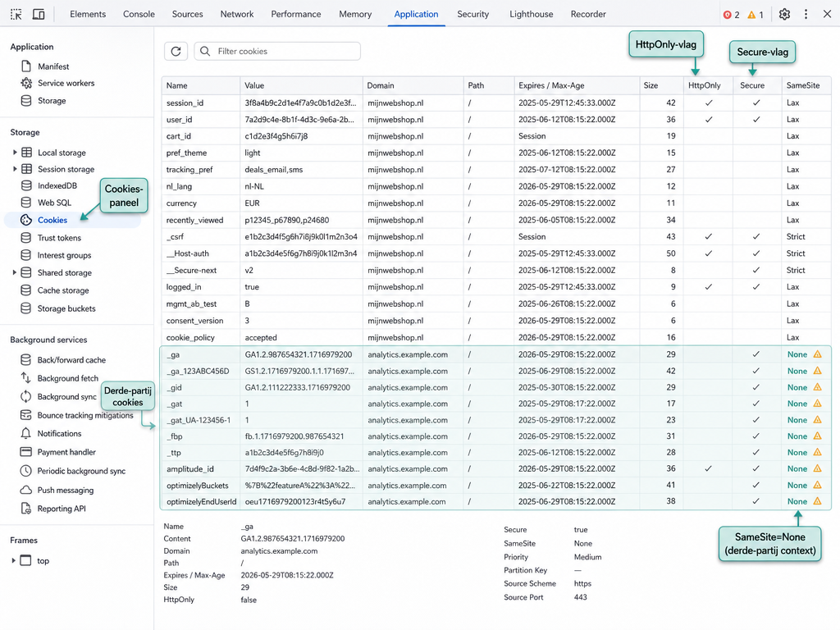Click the Bounce tracking mitigations icon

click(25, 415)
